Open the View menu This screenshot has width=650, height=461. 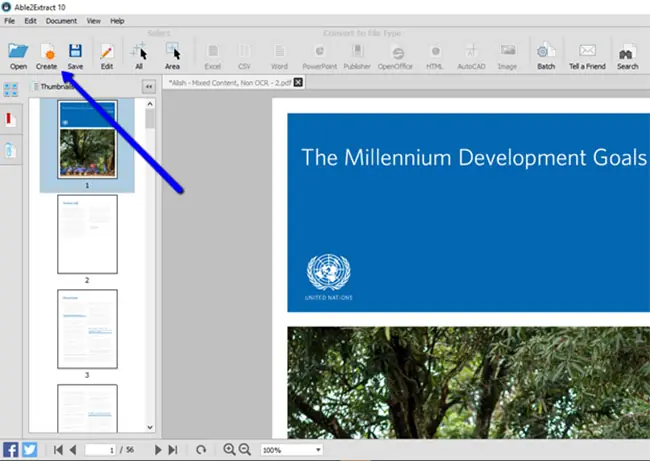pyautogui.click(x=94, y=21)
